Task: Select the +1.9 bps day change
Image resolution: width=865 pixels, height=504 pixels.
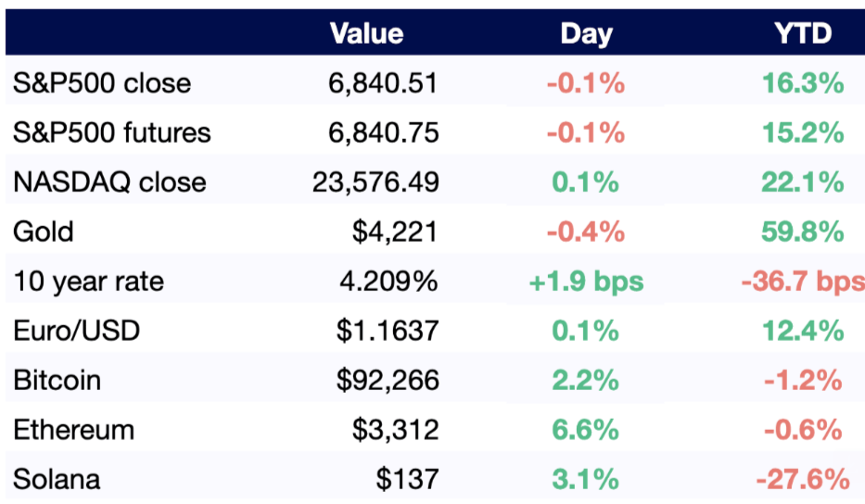Action: click(586, 281)
